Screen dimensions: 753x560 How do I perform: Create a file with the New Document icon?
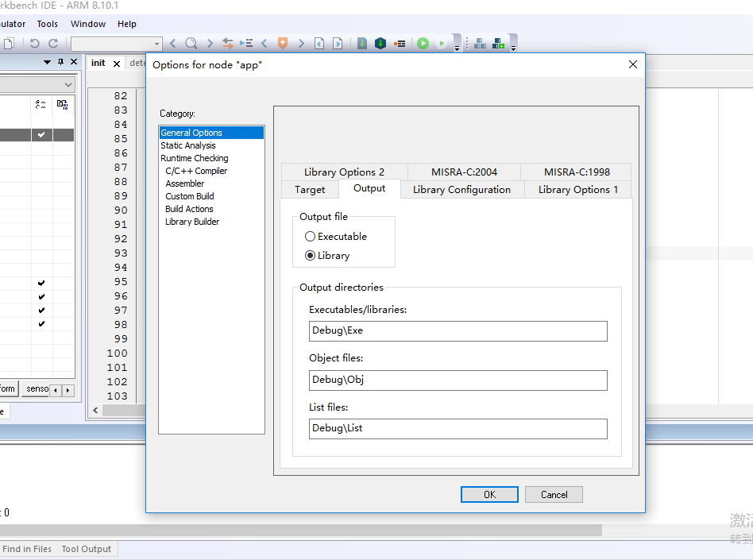click(8, 44)
